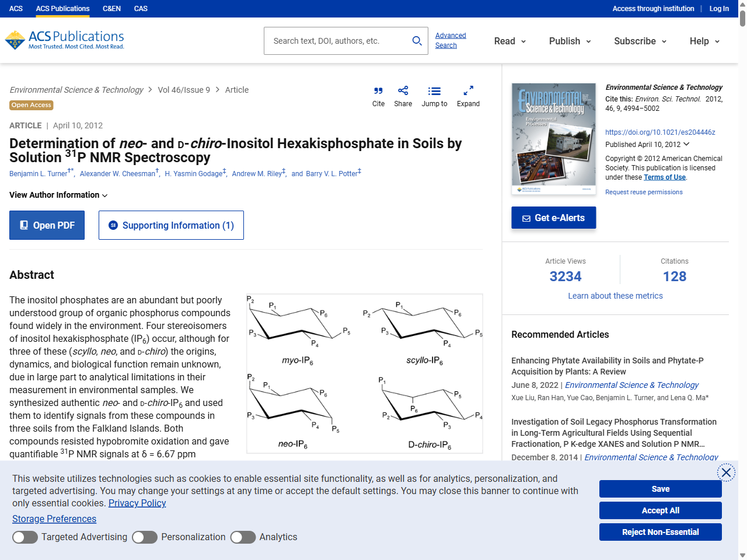Click the citations count 128

tap(675, 276)
